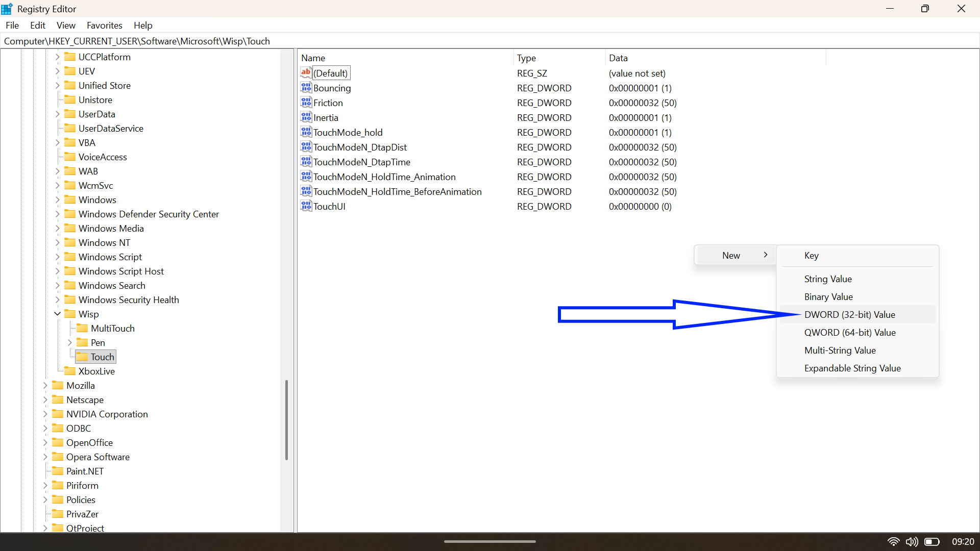
Task: Open the Favorites menu
Action: pyautogui.click(x=104, y=25)
